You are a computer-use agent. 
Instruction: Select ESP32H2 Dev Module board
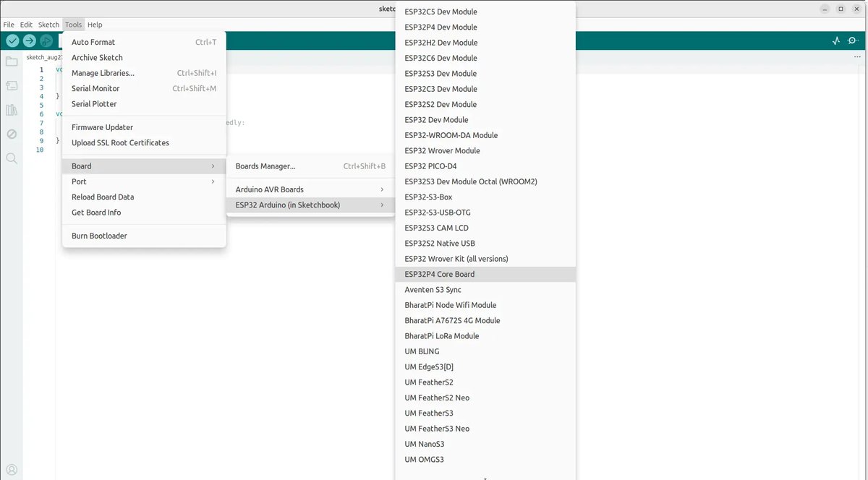(485, 43)
